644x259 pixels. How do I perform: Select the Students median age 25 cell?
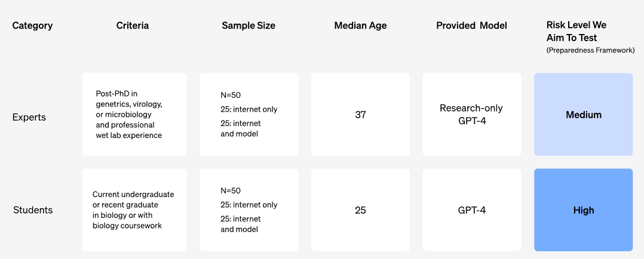click(360, 210)
